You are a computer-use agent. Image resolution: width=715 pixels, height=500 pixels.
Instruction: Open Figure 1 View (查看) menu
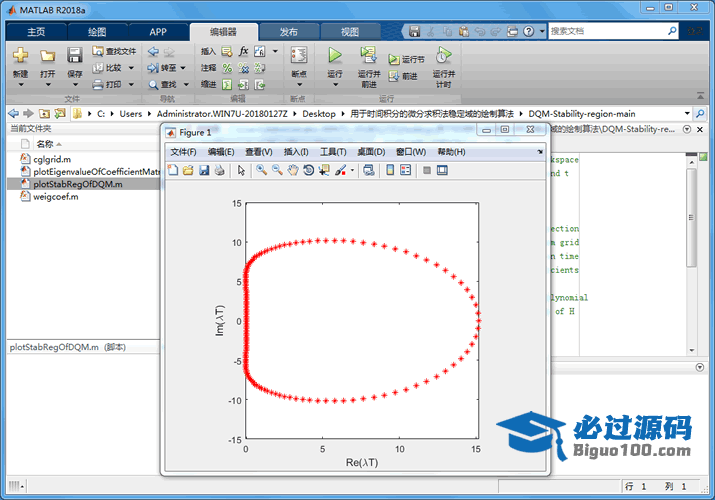coord(259,152)
